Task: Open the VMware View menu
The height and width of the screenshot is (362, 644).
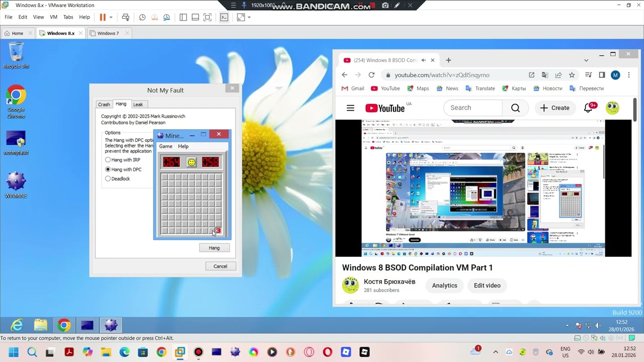Action: pyautogui.click(x=38, y=17)
